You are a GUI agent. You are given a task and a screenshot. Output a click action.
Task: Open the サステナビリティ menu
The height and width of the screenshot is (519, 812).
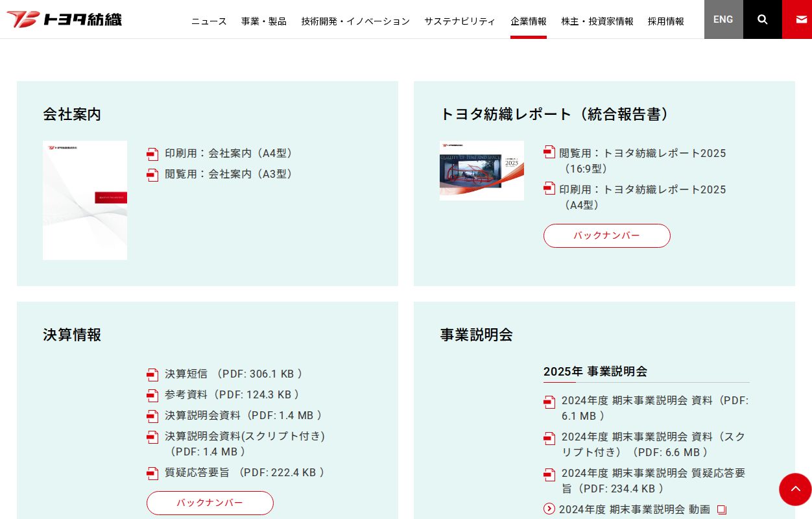460,21
